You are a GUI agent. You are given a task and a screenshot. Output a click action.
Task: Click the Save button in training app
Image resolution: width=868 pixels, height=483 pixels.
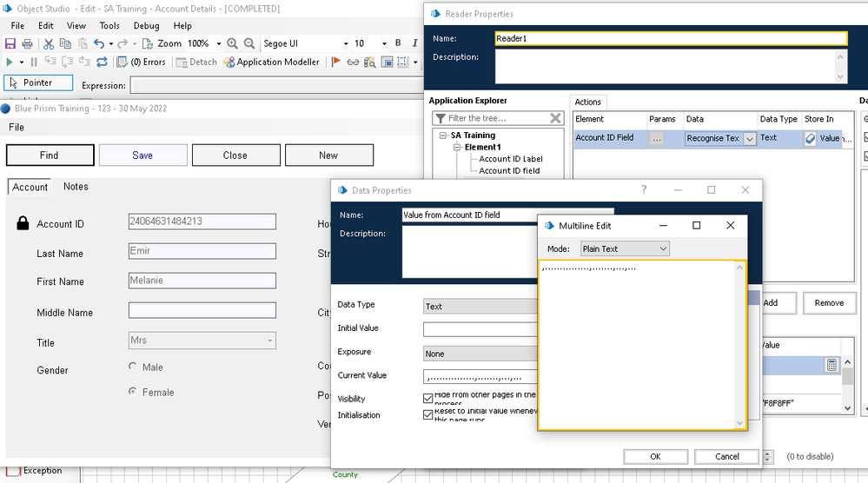coord(142,155)
